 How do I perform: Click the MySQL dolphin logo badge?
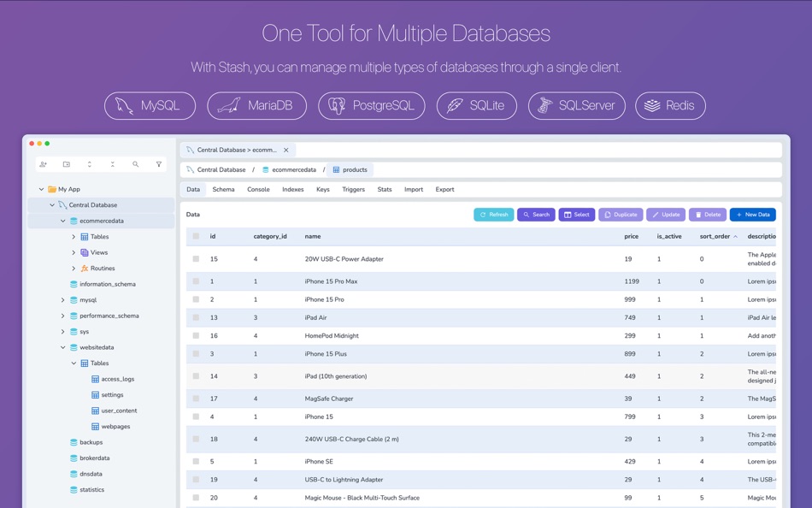tap(150, 106)
